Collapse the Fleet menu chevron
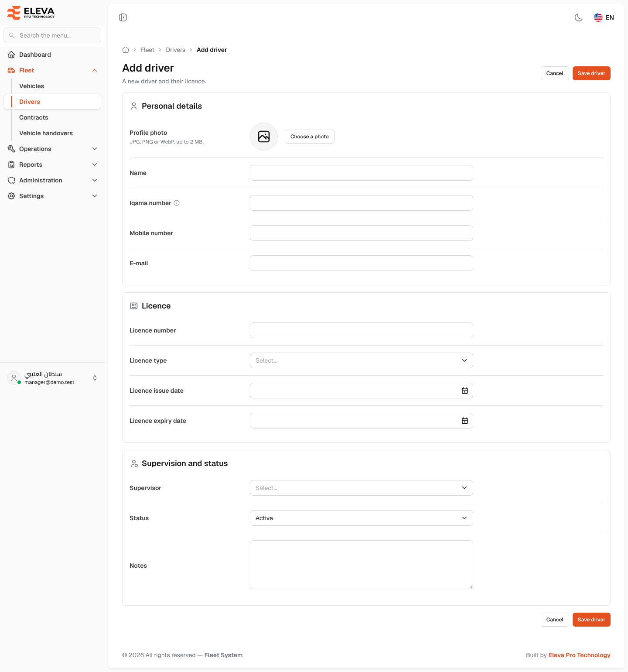The width and height of the screenshot is (628, 672). pos(95,70)
